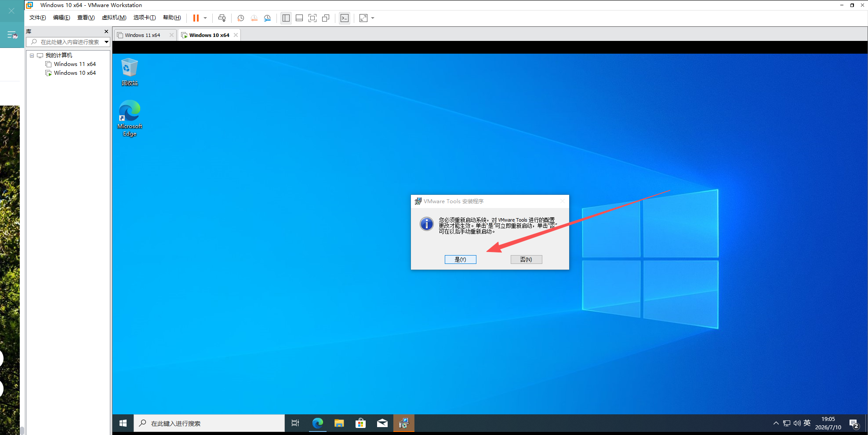Screen dimensions: 868x435
Task: Open the snapshot manager
Action: pyautogui.click(x=267, y=18)
